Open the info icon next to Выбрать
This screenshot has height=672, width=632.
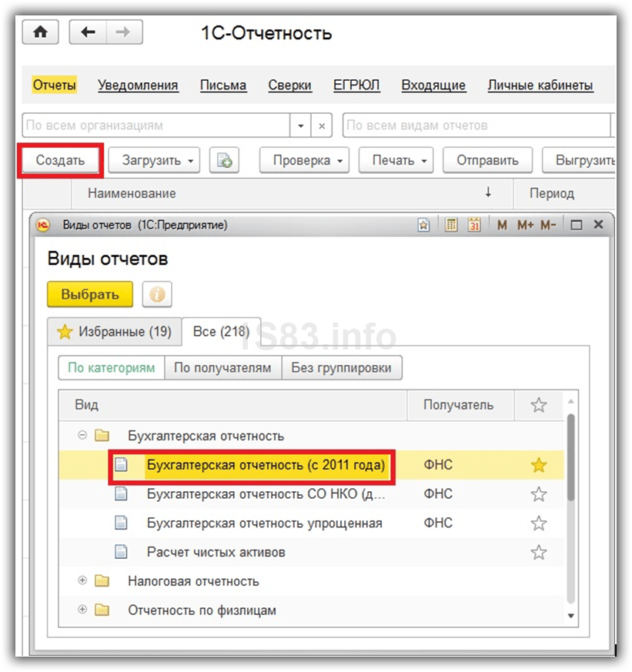157,294
